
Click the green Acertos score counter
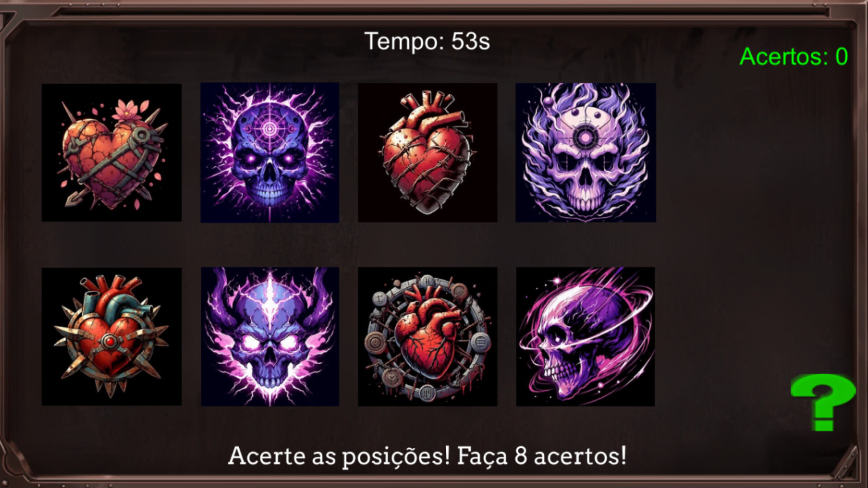[x=793, y=57]
